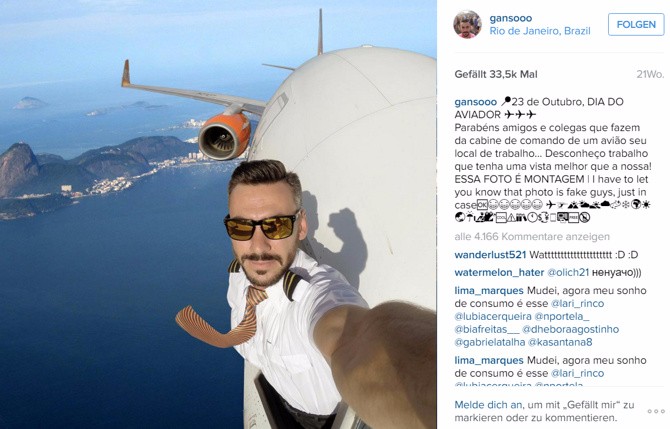
Task: Click the @nportela_ mention
Action: (562, 316)
